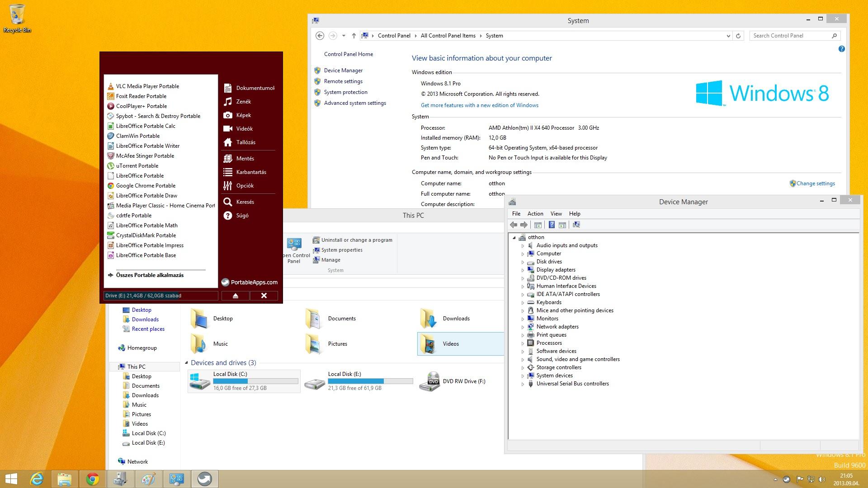Image resolution: width=868 pixels, height=488 pixels.
Task: Open Súgó help
Action: [236, 216]
